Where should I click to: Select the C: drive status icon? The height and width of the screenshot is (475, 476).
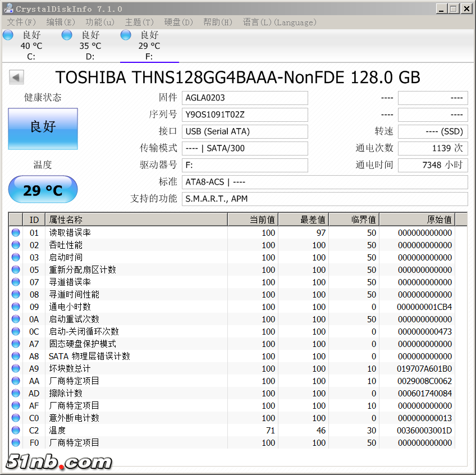[x=8, y=35]
